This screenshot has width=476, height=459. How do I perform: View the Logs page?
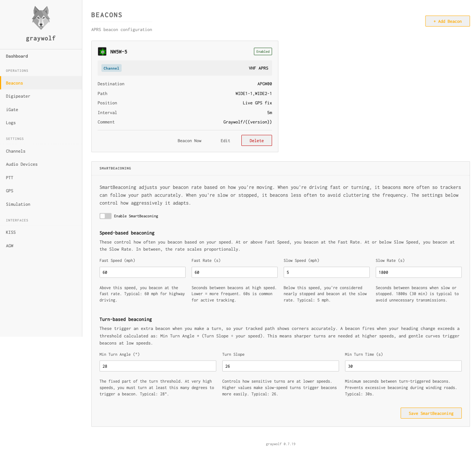tap(10, 123)
